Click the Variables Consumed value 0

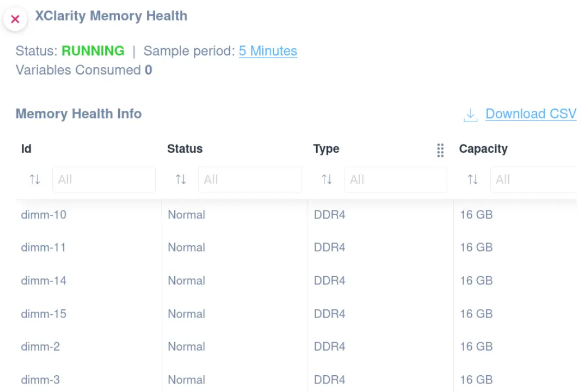point(148,70)
